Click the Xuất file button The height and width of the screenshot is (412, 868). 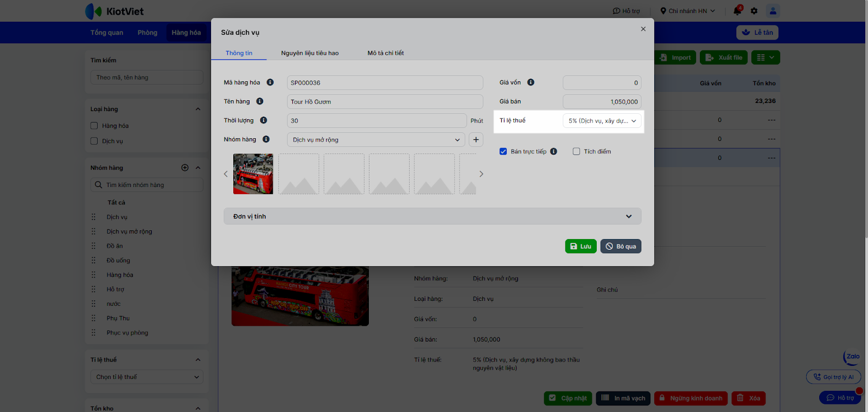click(724, 57)
